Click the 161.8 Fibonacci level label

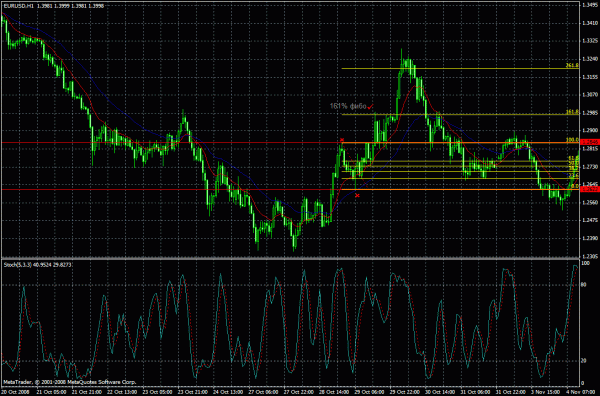coord(572,112)
